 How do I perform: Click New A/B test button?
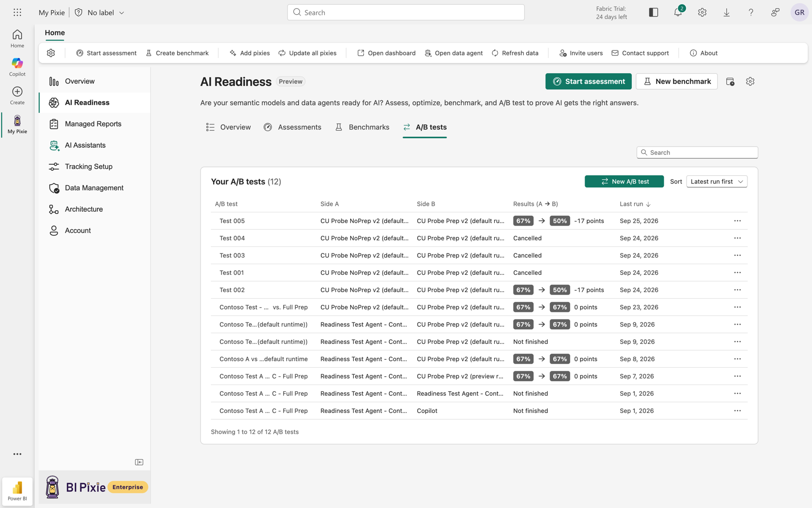(x=624, y=181)
